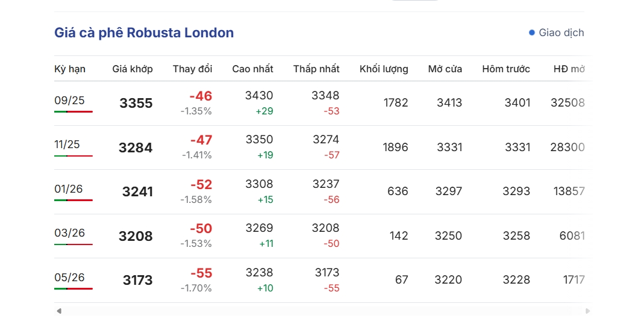Click the right arrow on horizontal scrollbar
This screenshot has width=644, height=336.
click(588, 311)
